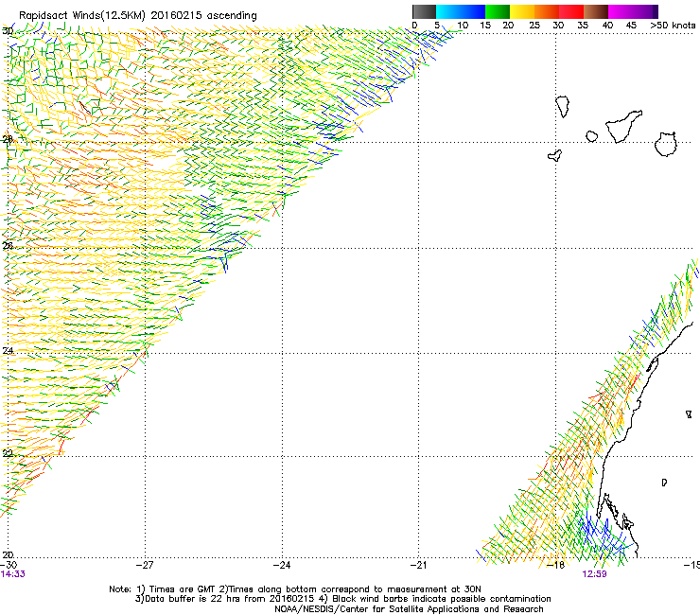Click the longitude '-30' axis label
The image size is (700, 615).
pos(9,565)
